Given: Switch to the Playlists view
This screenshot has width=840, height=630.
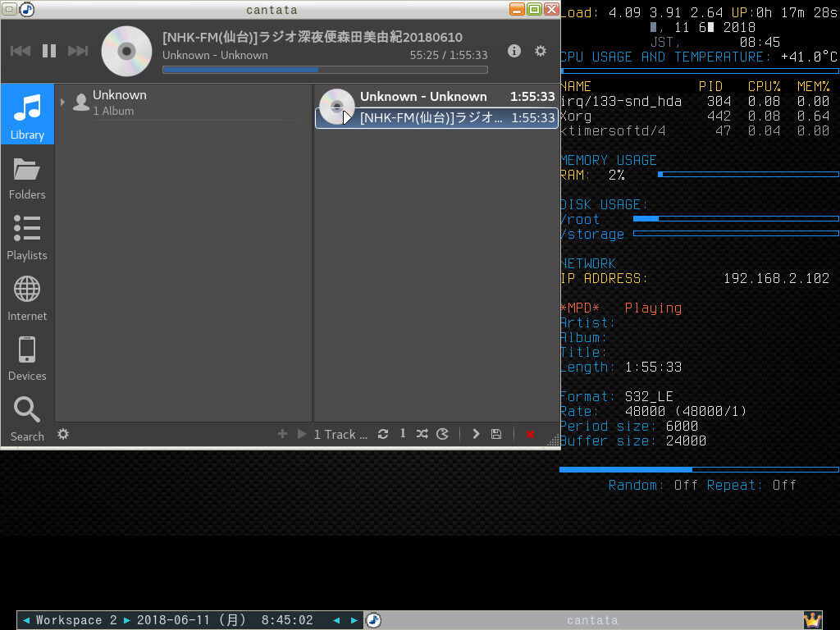Looking at the screenshot, I should pyautogui.click(x=27, y=238).
